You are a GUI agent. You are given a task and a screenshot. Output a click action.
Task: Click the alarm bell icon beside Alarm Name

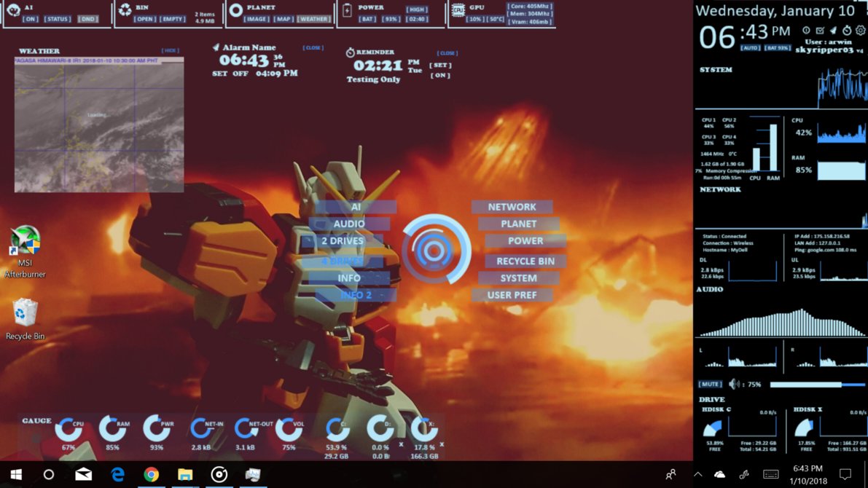[216, 47]
